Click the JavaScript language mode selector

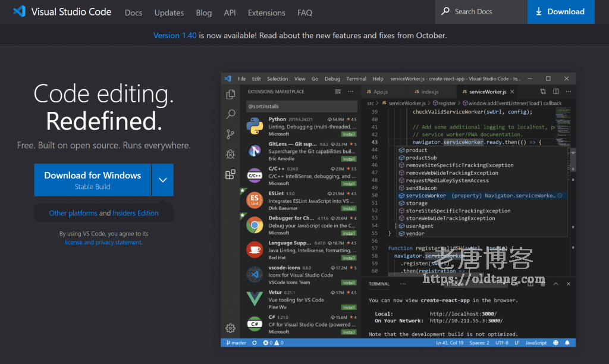(536, 343)
